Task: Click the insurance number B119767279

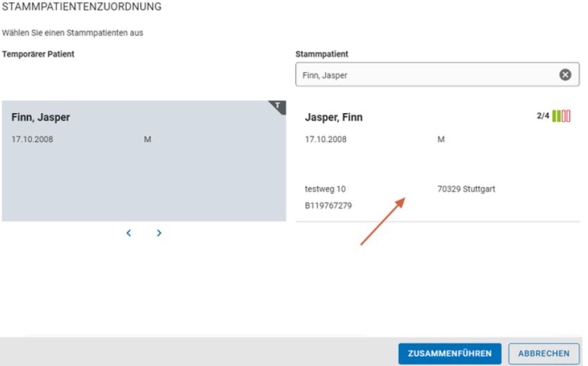Action: click(x=329, y=205)
